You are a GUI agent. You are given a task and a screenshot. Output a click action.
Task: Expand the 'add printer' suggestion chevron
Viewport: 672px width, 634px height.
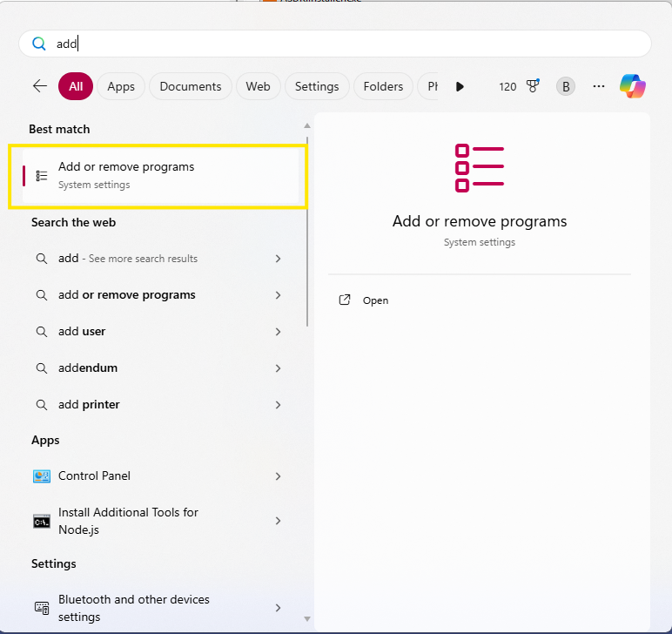[x=278, y=405]
